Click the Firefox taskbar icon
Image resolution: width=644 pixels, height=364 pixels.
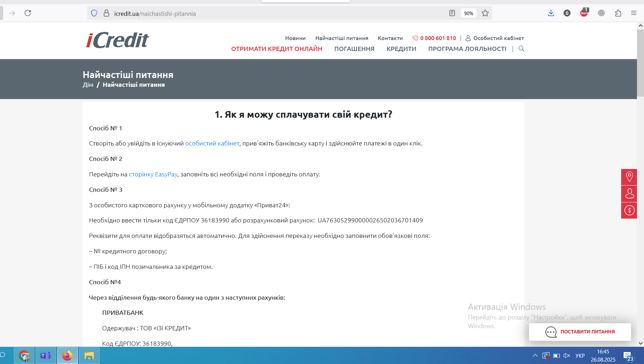[x=67, y=356]
